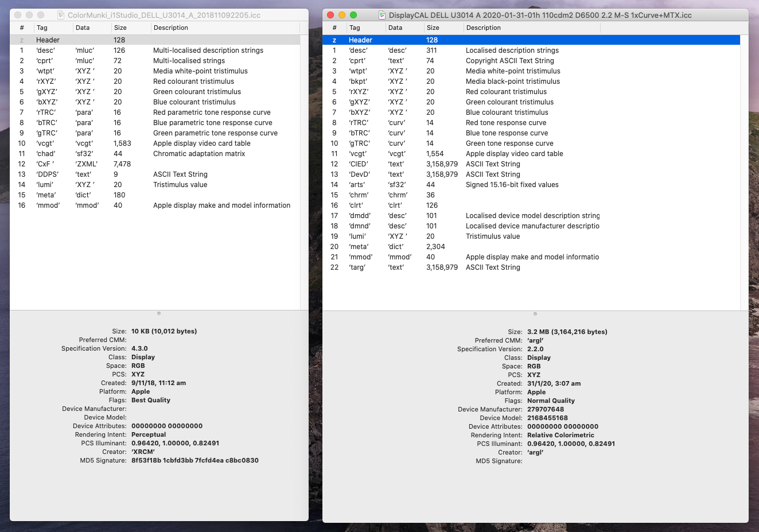Select 'CxF' ZXML row
Image resolution: width=759 pixels, height=532 pixels.
pyautogui.click(x=155, y=164)
